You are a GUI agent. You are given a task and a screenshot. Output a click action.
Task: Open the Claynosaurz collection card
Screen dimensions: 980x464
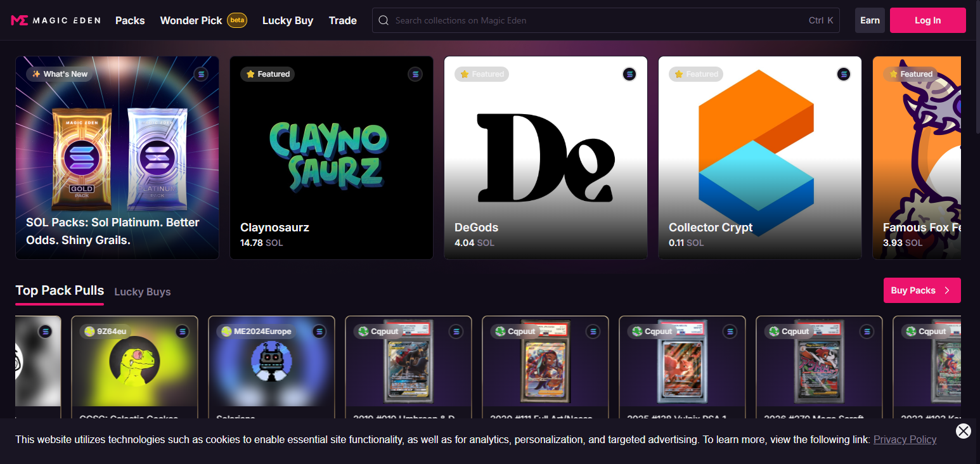click(332, 158)
